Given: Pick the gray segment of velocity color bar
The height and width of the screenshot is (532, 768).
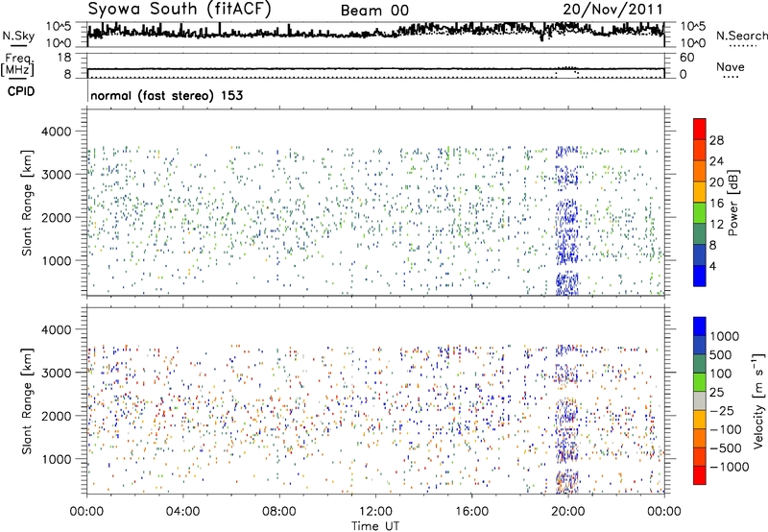Looking at the screenshot, I should [700, 401].
